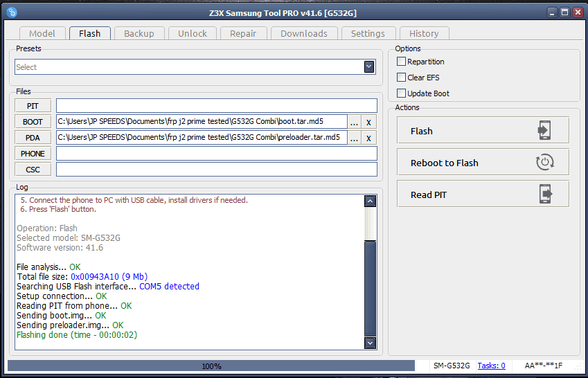This screenshot has height=378, width=588.
Task: Click 'File analysis... OK' log line
Action: 48,267
